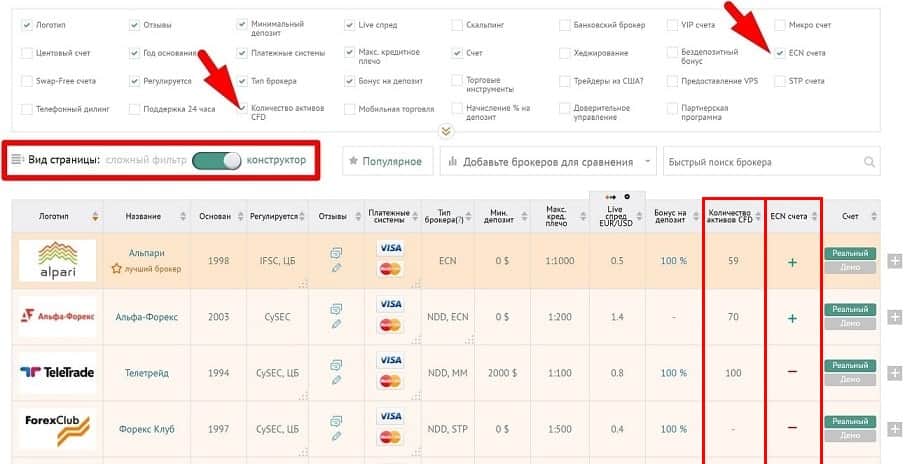Enable the Банковский брокер checkbox
Image resolution: width=912 pixels, height=464 pixels.
pos(564,25)
